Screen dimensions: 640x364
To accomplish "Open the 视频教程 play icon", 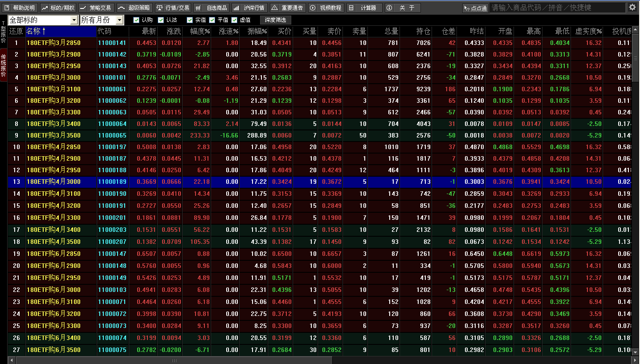I will pyautogui.click(x=313, y=8).
